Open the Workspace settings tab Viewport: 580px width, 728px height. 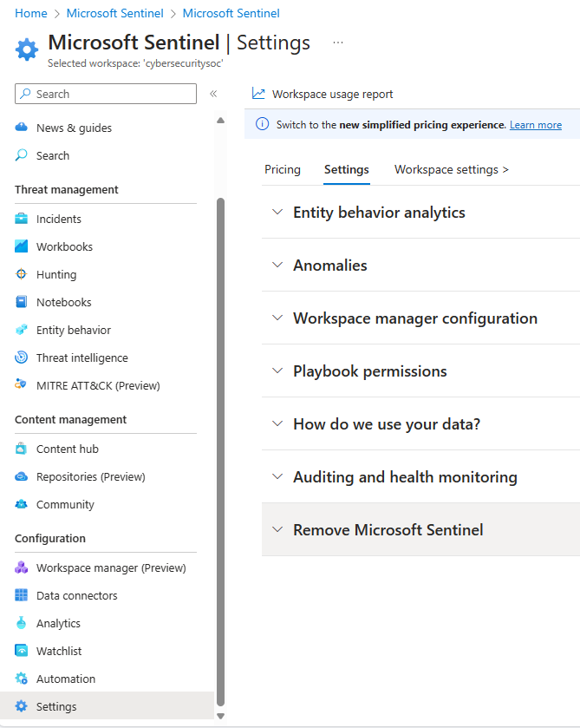point(451,169)
